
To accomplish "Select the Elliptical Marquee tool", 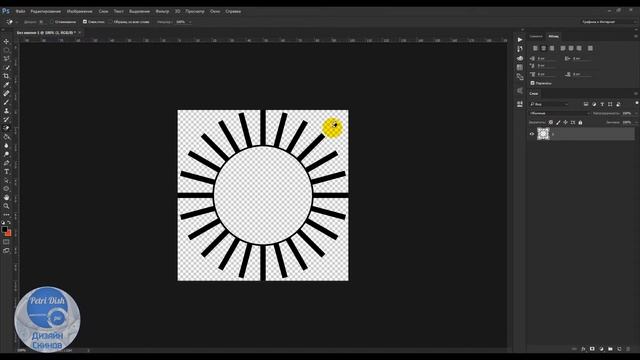I will (x=6, y=50).
